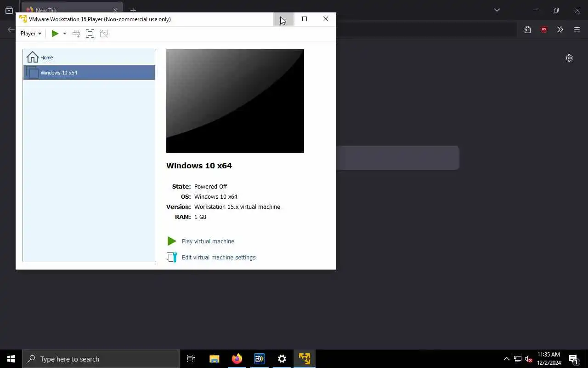This screenshot has width=588, height=368.
Task: Select Home in the VMware library
Action: click(x=89, y=57)
